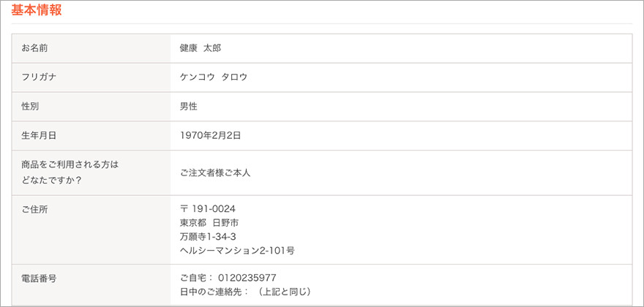Image resolution: width=644 pixels, height=307 pixels.
Task: Click the building name ヘルシーマンション2-101号
Action: (x=237, y=251)
